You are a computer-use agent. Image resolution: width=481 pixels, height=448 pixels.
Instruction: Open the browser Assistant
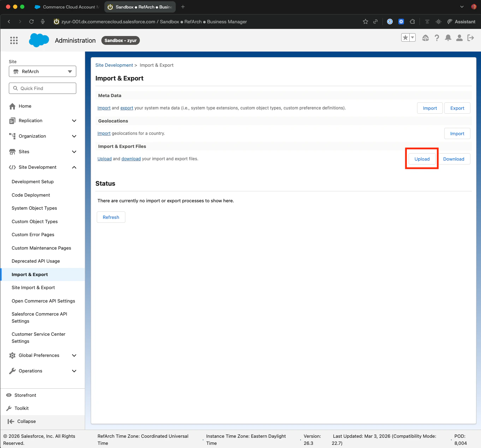[461, 22]
